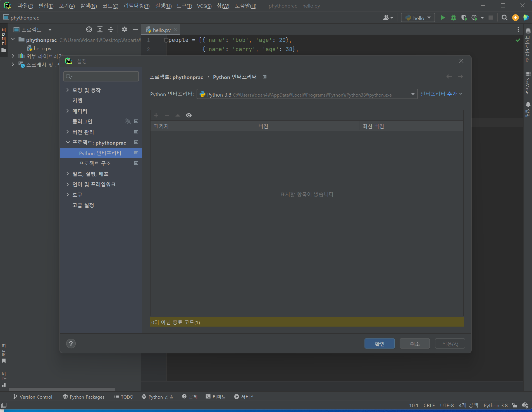Expand the 도구 settings section
Viewport: 532px width, 412px height.
(68, 195)
